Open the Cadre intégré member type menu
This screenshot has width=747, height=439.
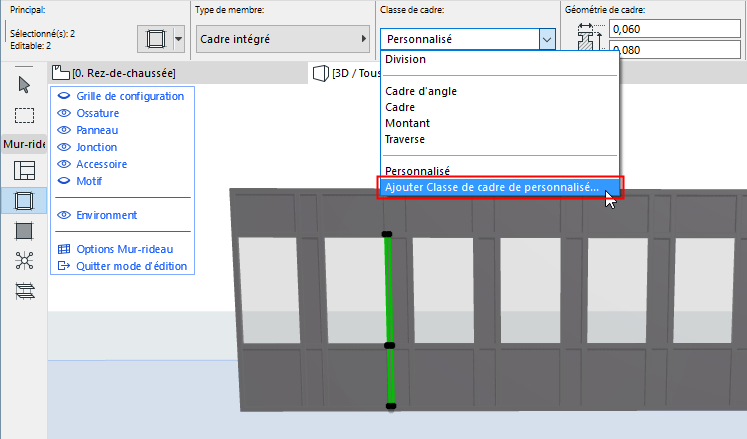(x=283, y=39)
